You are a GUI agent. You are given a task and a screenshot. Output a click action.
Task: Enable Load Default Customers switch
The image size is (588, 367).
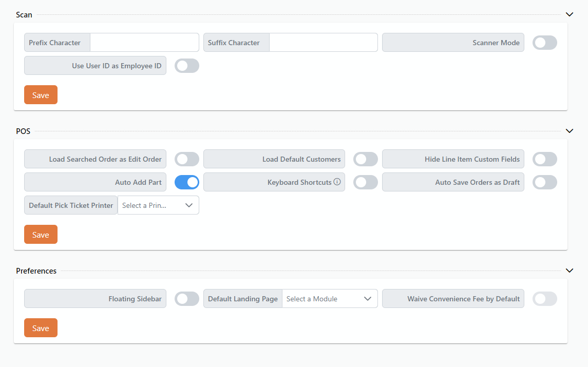point(365,159)
